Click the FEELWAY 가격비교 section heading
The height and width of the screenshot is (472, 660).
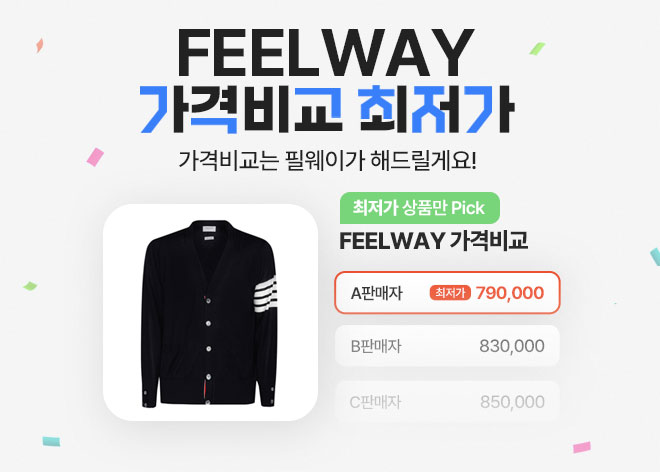click(x=434, y=241)
